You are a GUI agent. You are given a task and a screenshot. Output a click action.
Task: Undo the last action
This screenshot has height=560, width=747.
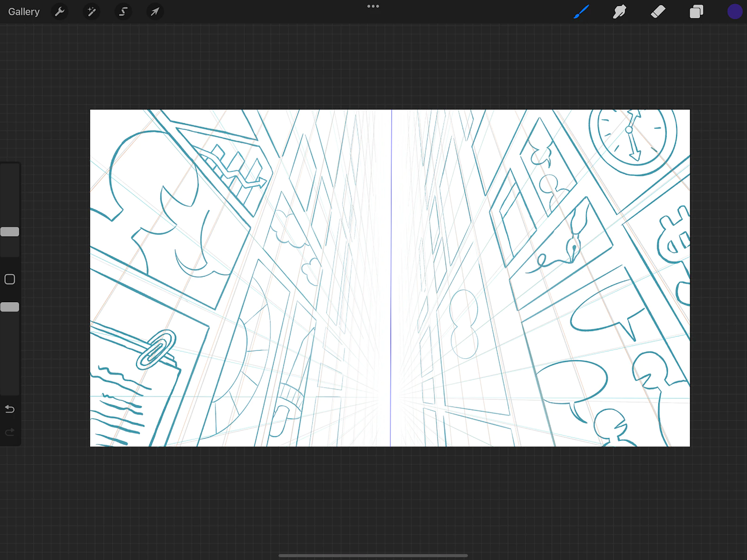(x=10, y=409)
